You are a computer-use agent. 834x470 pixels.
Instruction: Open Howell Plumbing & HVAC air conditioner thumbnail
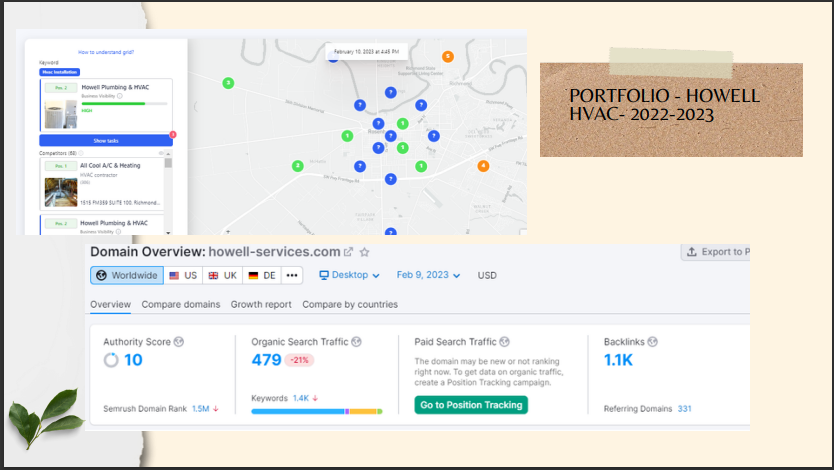click(61, 114)
